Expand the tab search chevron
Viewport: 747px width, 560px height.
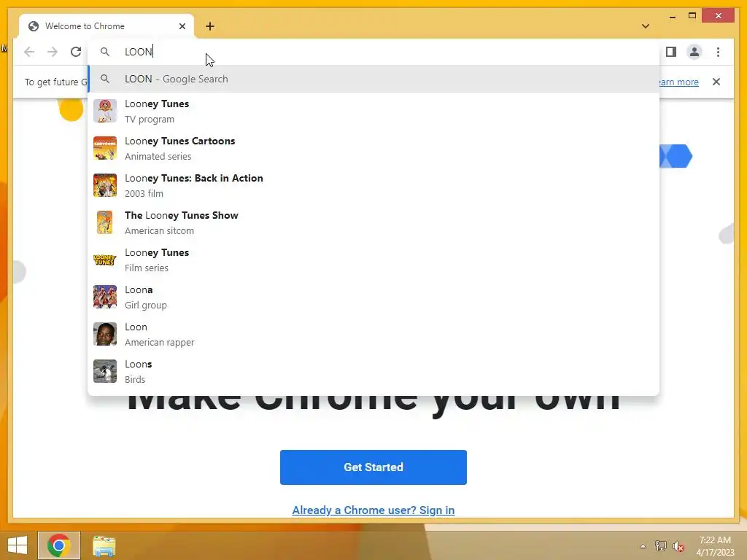pos(646,26)
